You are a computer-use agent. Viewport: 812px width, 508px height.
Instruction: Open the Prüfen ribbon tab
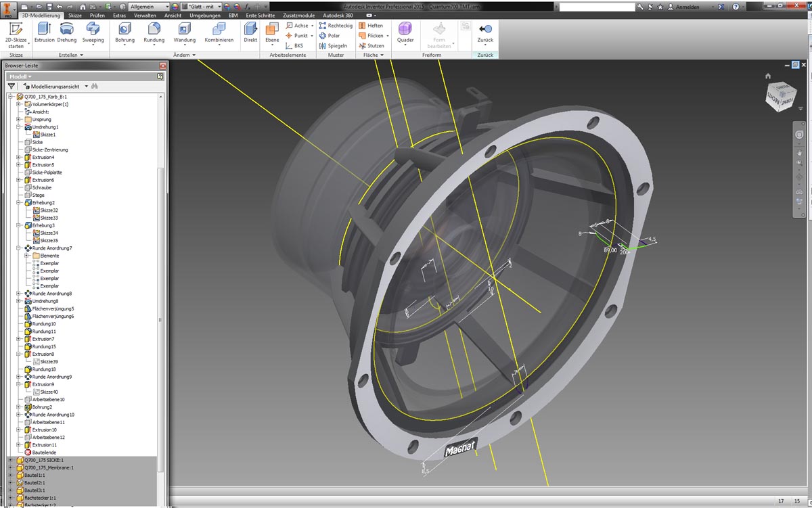tap(97, 15)
